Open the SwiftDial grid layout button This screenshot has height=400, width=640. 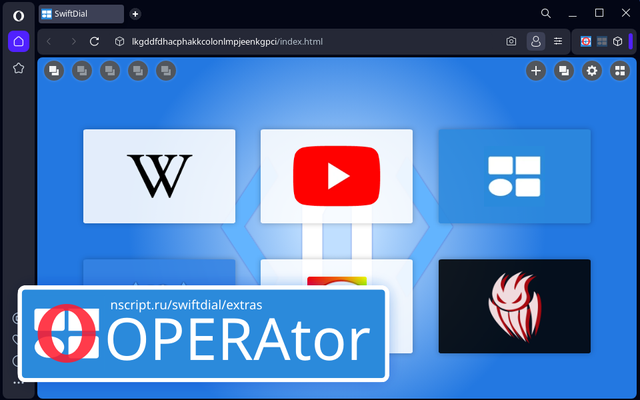point(620,71)
